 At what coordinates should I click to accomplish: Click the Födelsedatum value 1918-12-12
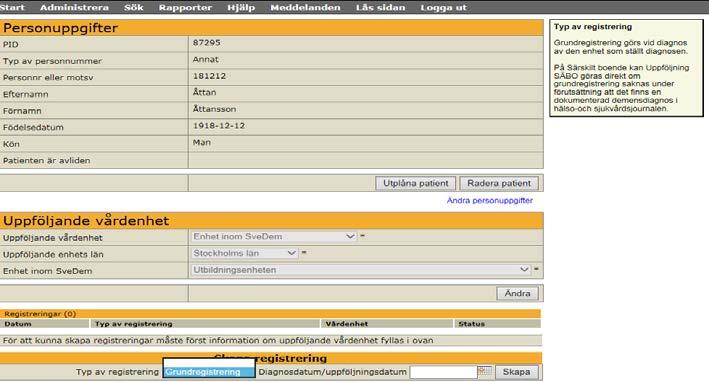point(219,126)
